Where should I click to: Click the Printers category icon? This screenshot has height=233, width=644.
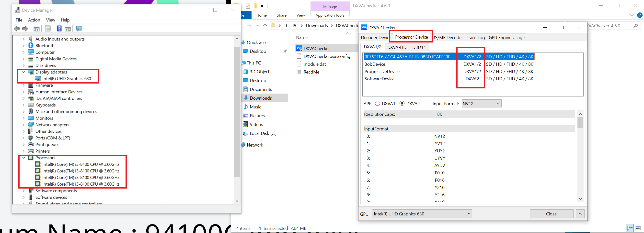pos(31,151)
